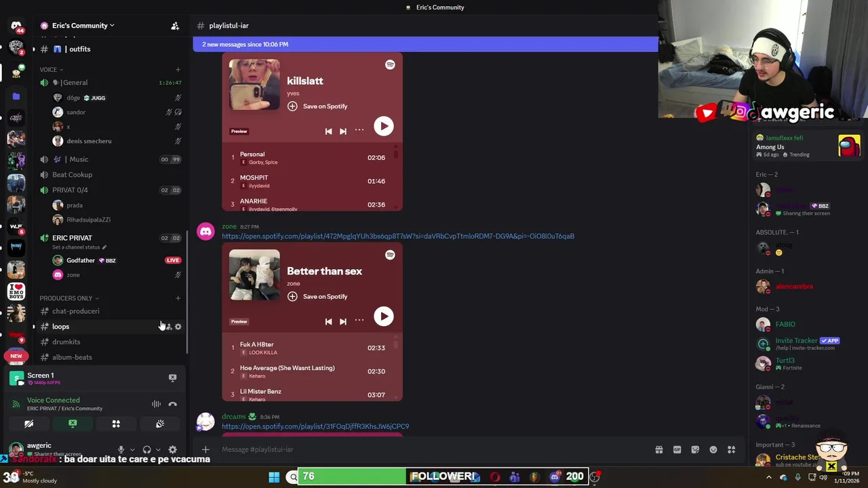Open microphone input device dropdown arrow

tap(132, 449)
